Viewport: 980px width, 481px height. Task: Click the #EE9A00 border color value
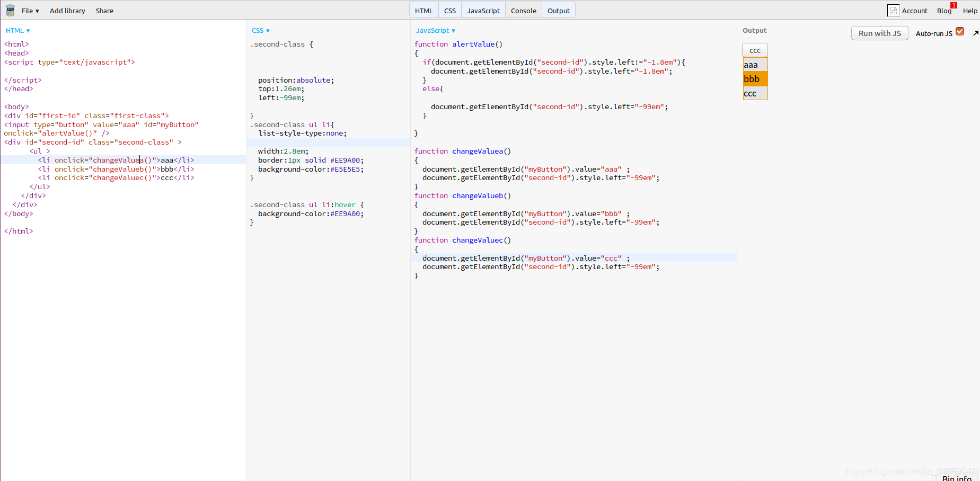click(345, 161)
